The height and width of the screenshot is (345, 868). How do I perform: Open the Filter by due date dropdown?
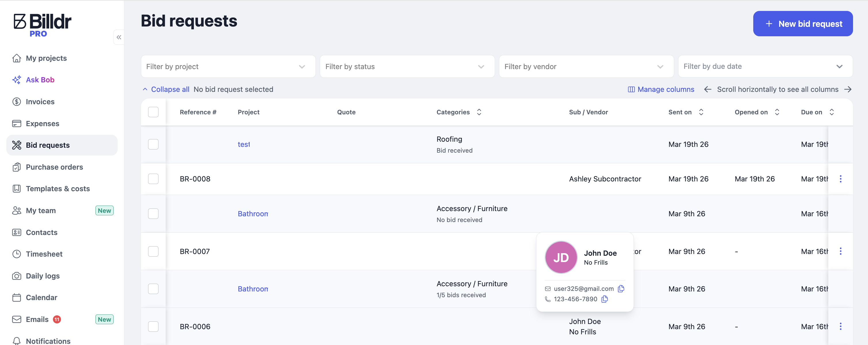tap(765, 67)
